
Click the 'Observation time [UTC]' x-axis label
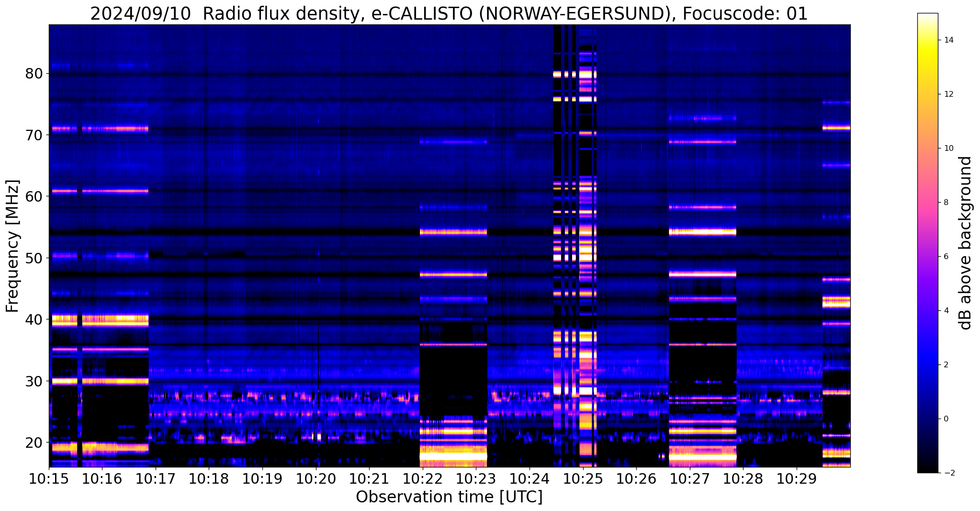[x=449, y=497]
